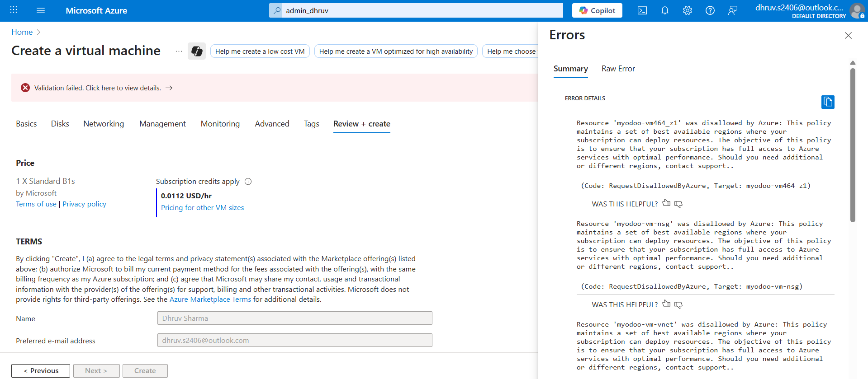Click the search magnifier icon

pos(277,10)
